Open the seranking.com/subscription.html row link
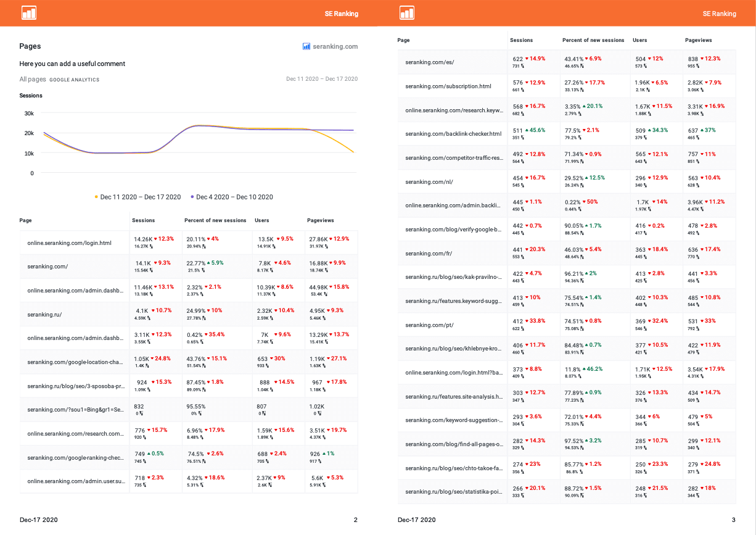Screen dimensions: 756x535 click(448, 86)
